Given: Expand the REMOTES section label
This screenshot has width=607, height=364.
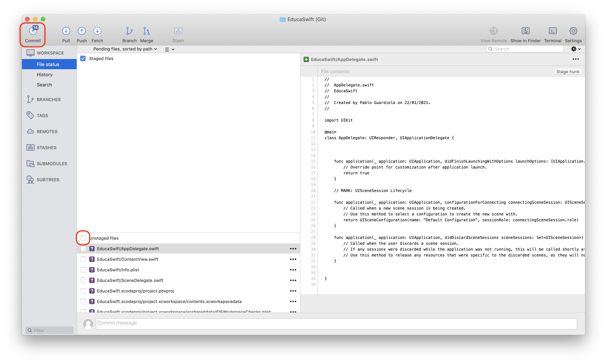Looking at the screenshot, I should (47, 132).
